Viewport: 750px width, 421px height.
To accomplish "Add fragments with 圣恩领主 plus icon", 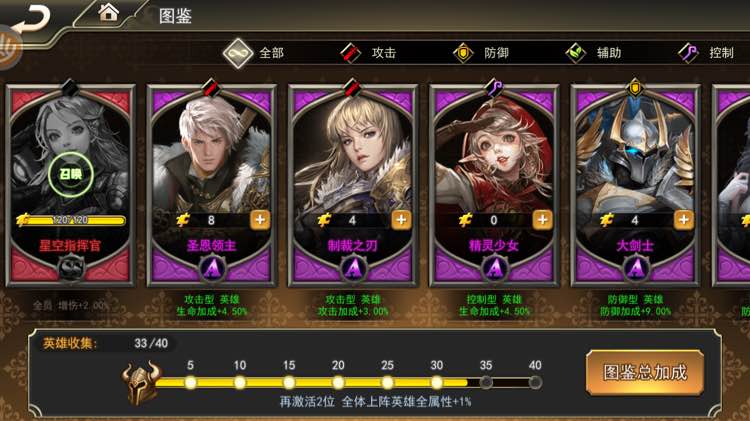I will 260,220.
